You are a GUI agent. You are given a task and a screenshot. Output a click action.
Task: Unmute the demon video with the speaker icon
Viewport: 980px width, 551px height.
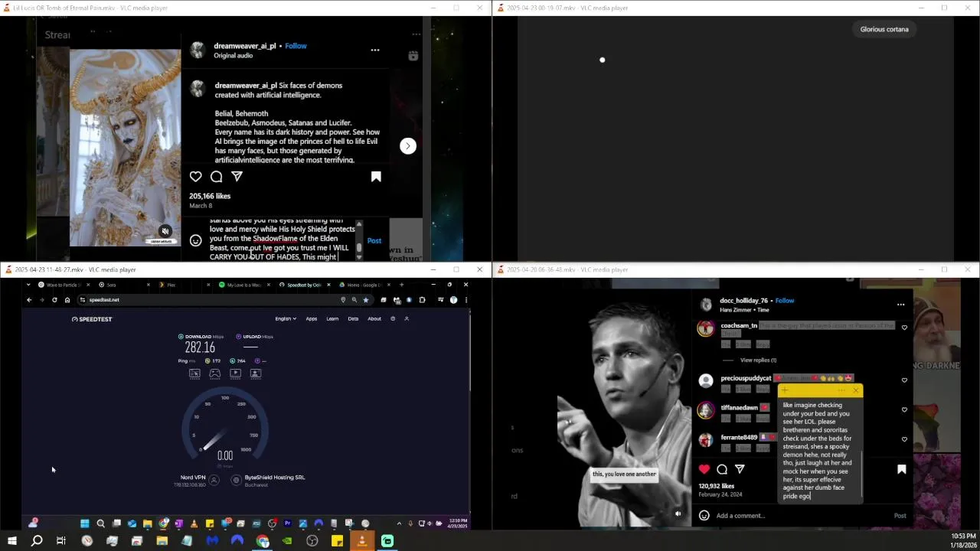point(165,231)
